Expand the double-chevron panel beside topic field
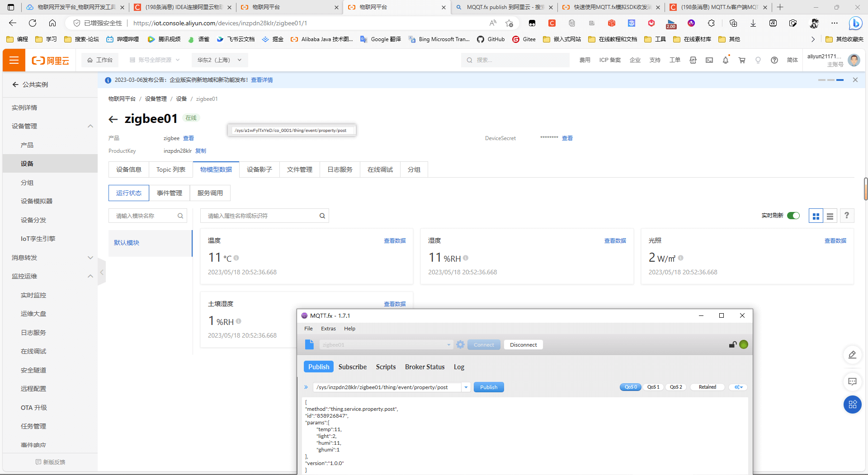The width and height of the screenshot is (868, 475). tap(306, 387)
